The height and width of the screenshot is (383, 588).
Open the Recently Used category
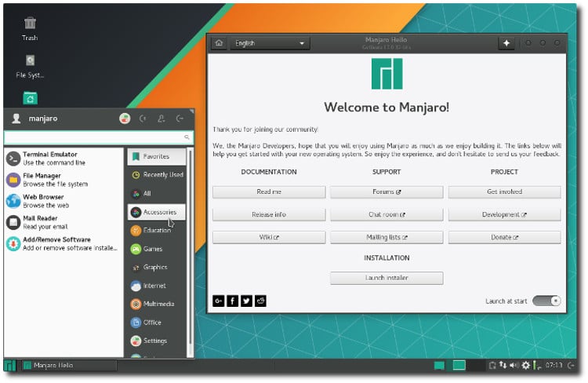[157, 175]
